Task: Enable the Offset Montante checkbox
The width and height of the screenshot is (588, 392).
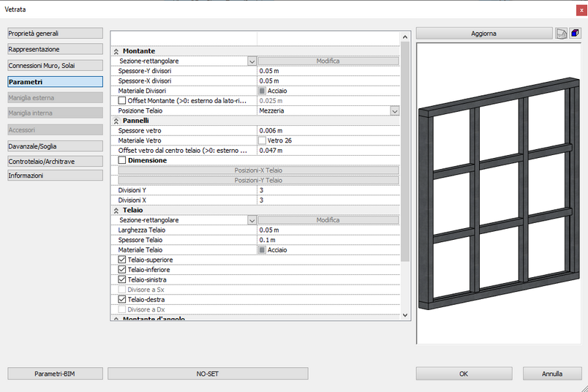Action: click(x=122, y=100)
